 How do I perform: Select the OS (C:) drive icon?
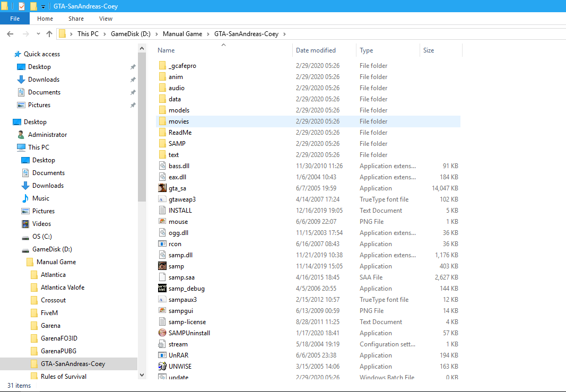pos(25,237)
